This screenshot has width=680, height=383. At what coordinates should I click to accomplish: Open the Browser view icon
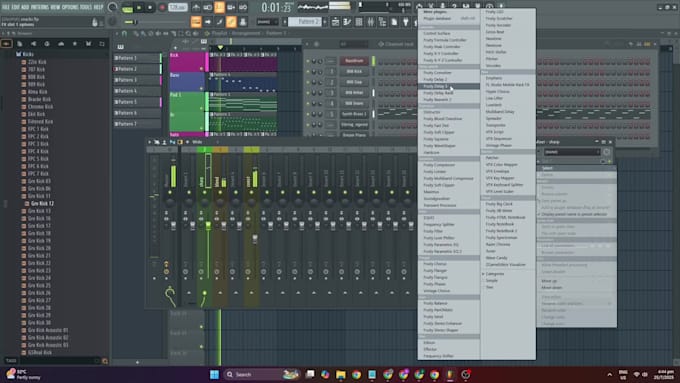(x=382, y=22)
